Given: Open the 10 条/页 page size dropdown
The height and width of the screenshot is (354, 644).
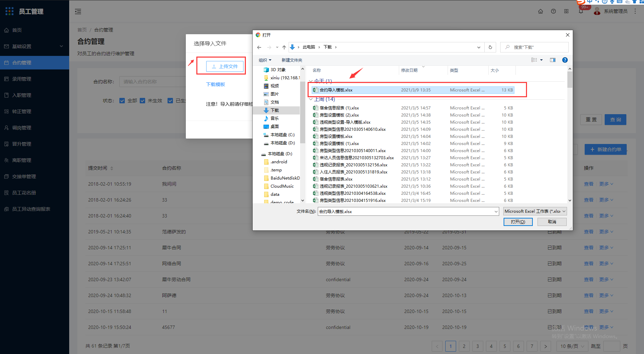Looking at the screenshot, I should point(572,346).
